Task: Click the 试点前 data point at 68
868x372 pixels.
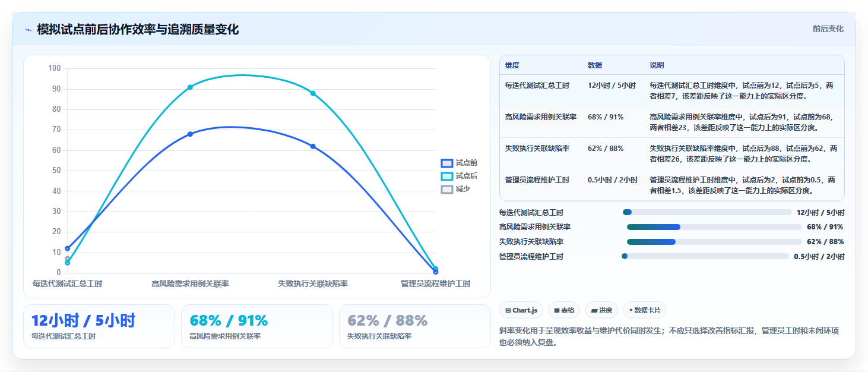Action: coord(190,134)
